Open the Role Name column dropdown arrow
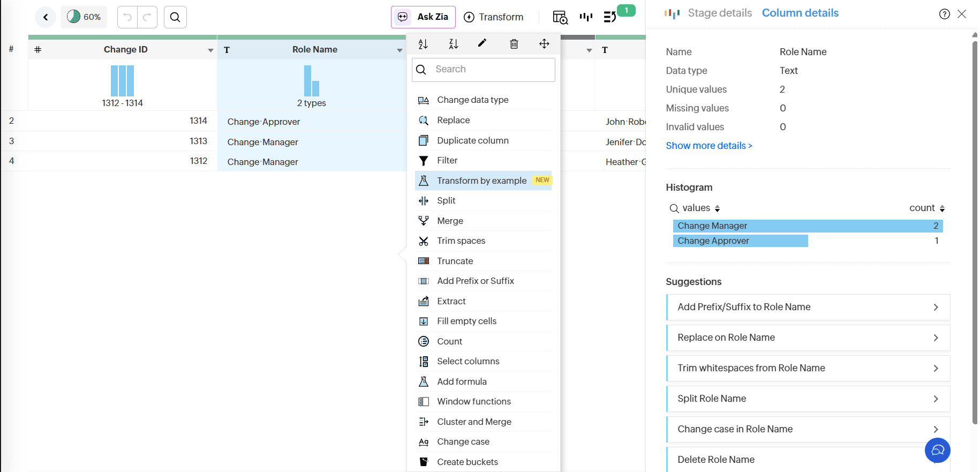Viewport: 980px width, 472px height. pos(399,50)
